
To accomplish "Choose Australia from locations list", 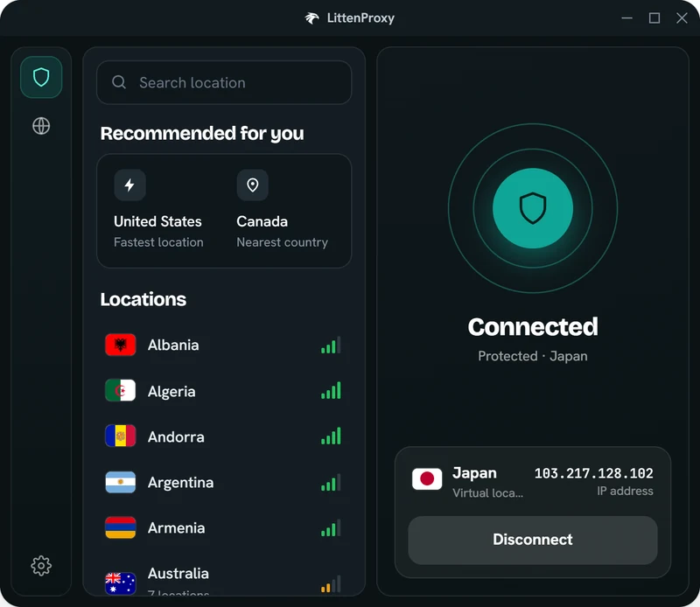I will coord(223,580).
